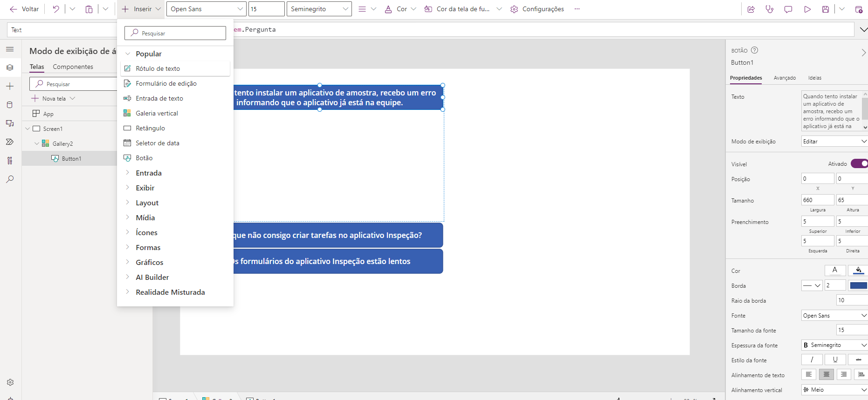
Task: Open the Variables panel icon in sidebar
Action: point(10,161)
